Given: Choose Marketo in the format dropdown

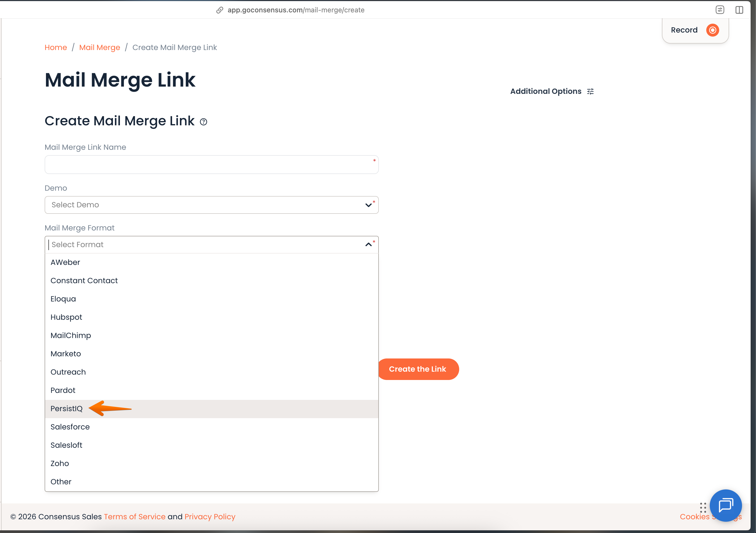Looking at the screenshot, I should (x=211, y=354).
